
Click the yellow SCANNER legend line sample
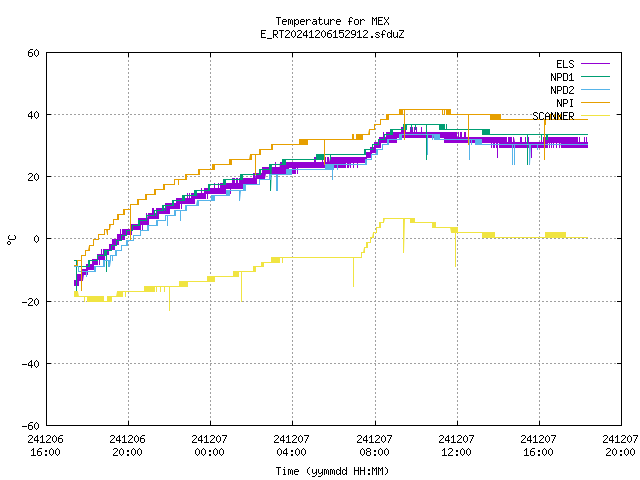595,116
